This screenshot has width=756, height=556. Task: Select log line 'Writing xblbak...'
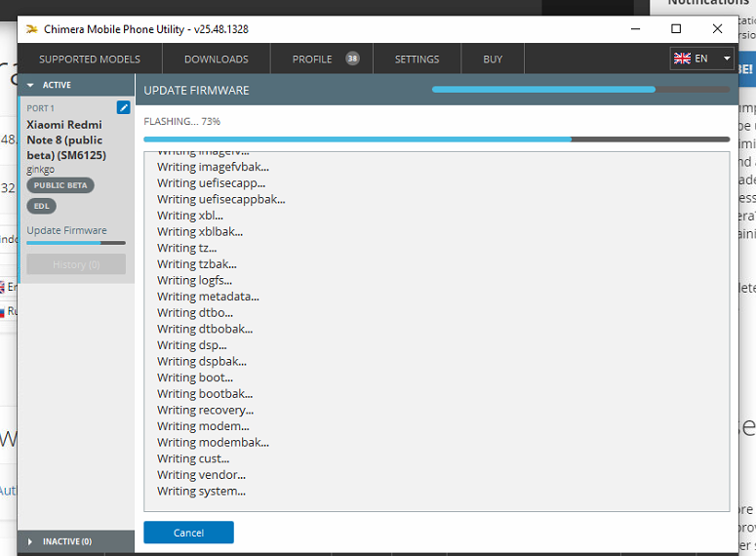click(x=200, y=232)
